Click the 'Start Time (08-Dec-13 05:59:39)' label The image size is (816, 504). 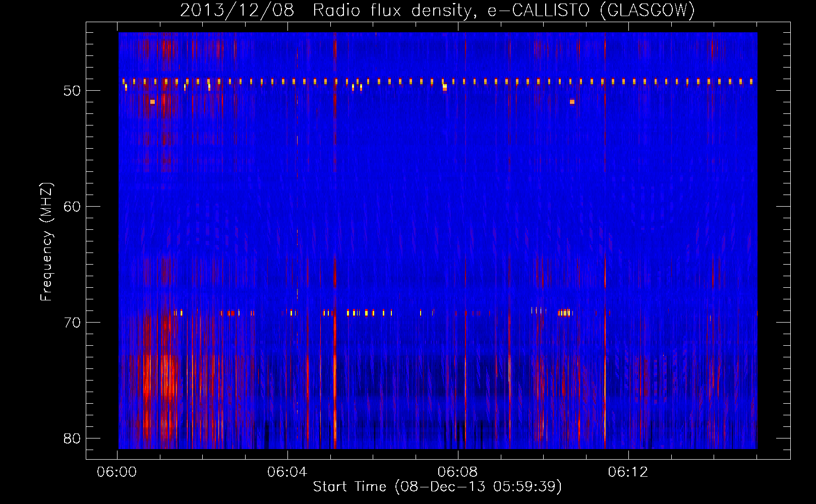(437, 487)
